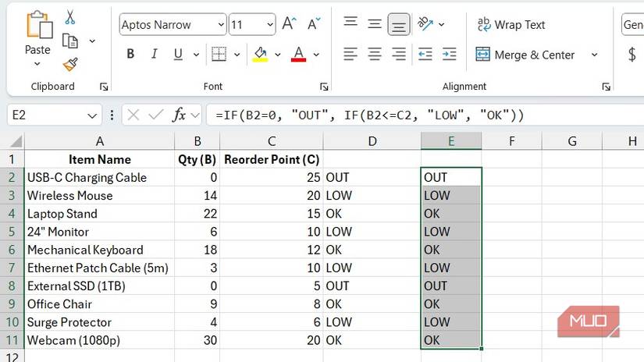Click the Copy icon
The image size is (644, 362).
coord(69,41)
